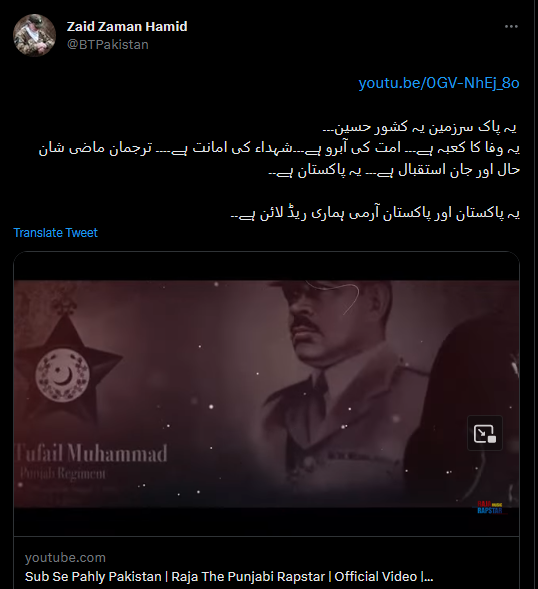Click the youtube.com domain label
This screenshot has width=538, height=589.
tap(65, 557)
